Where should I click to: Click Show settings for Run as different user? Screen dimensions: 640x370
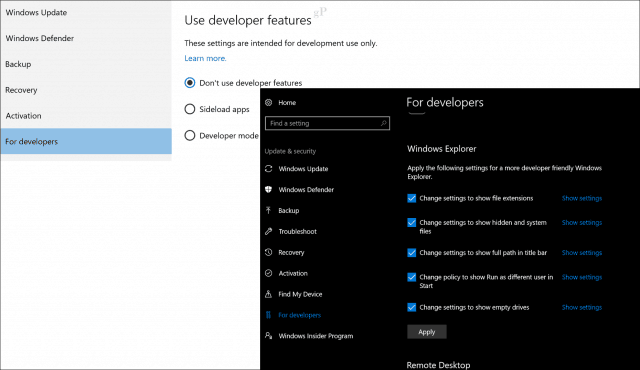[x=582, y=277]
